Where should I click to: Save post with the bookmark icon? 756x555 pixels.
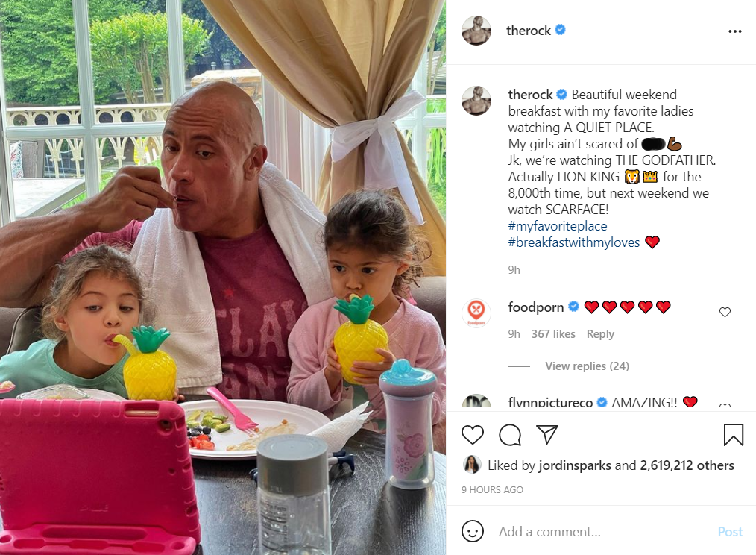pyautogui.click(x=734, y=434)
